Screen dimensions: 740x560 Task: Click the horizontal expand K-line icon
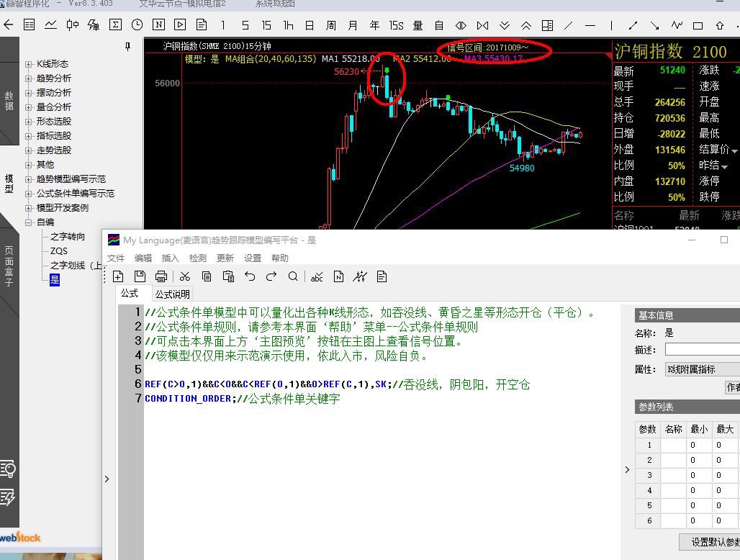[x=482, y=25]
